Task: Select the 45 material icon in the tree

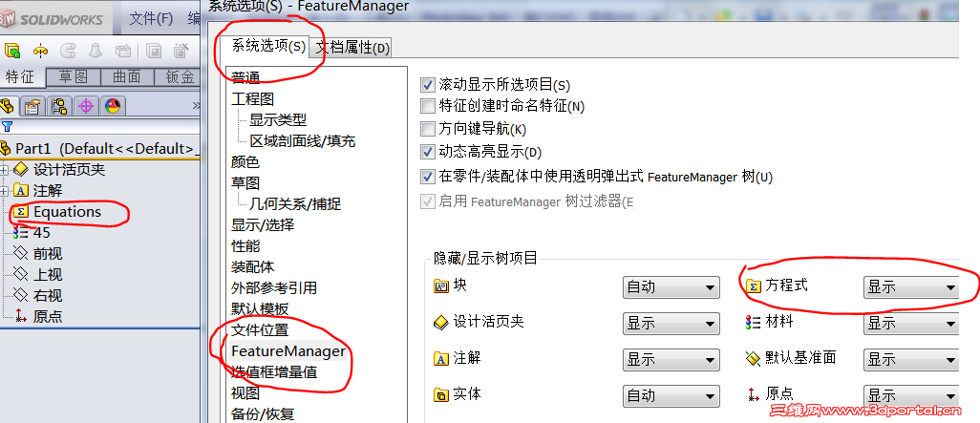Action: (21, 232)
